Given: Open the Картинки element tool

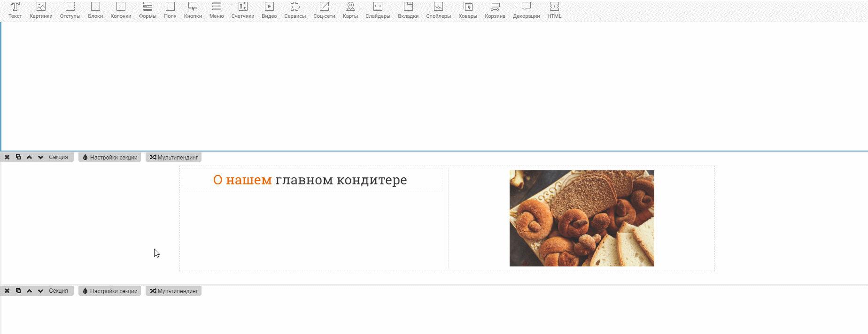Looking at the screenshot, I should [x=41, y=10].
